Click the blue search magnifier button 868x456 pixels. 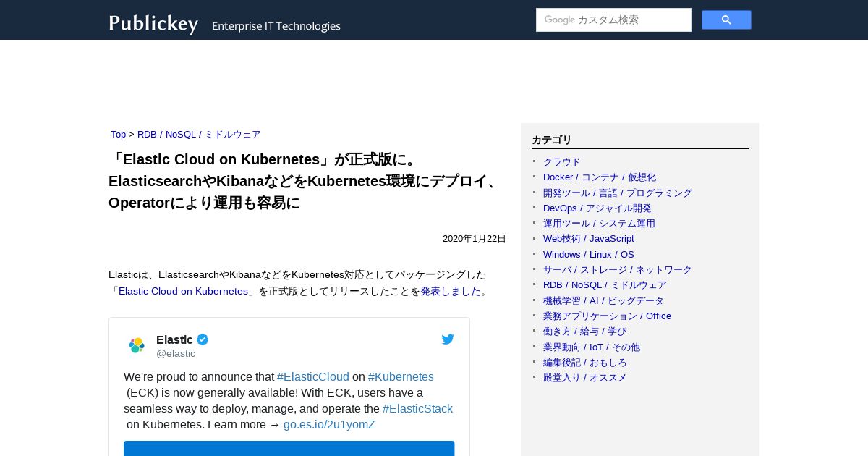[x=726, y=20]
